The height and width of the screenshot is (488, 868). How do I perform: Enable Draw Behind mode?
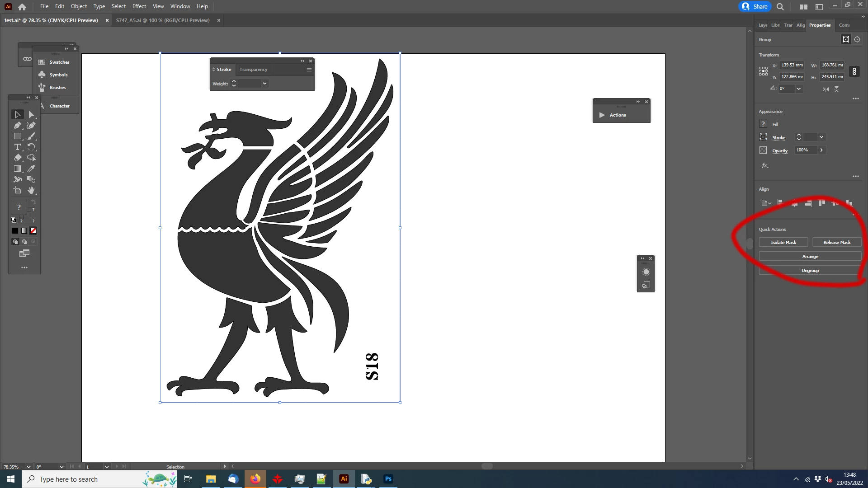(24, 242)
